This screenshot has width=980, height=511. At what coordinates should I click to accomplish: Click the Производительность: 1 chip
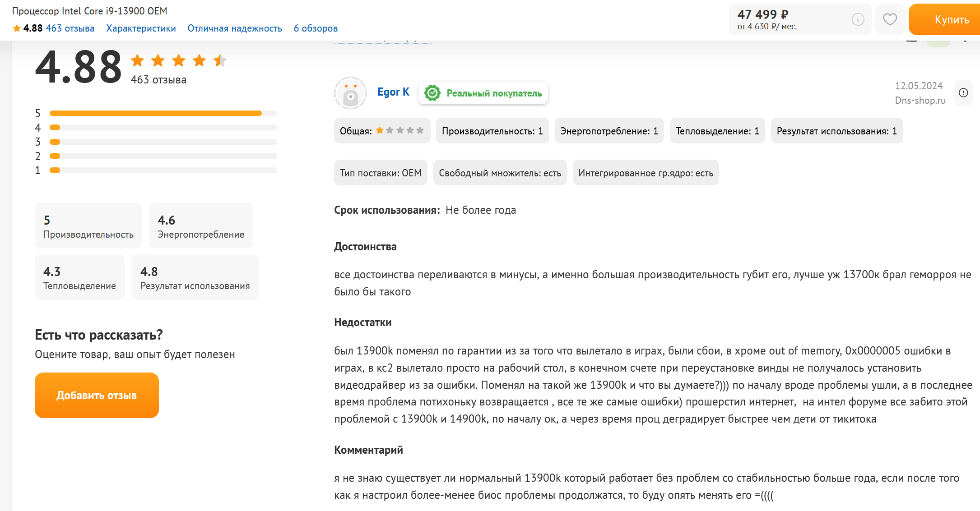click(x=492, y=131)
